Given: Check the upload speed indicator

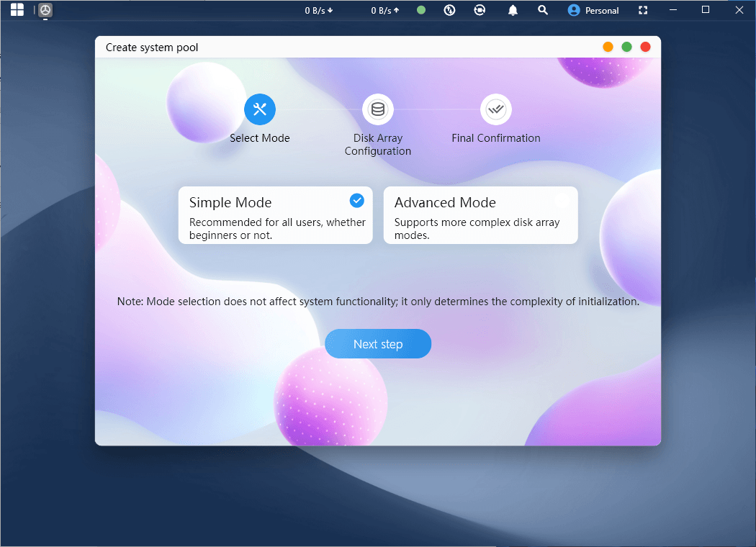Looking at the screenshot, I should pyautogui.click(x=385, y=10).
